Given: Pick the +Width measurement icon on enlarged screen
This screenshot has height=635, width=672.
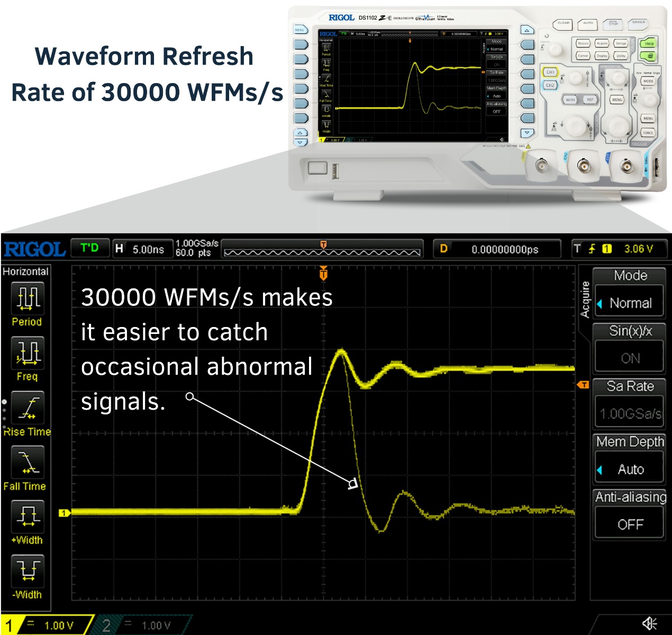Looking at the screenshot, I should pyautogui.click(x=28, y=516).
